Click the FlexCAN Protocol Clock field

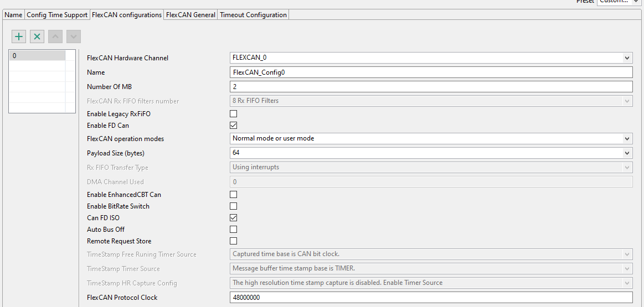[430, 298]
